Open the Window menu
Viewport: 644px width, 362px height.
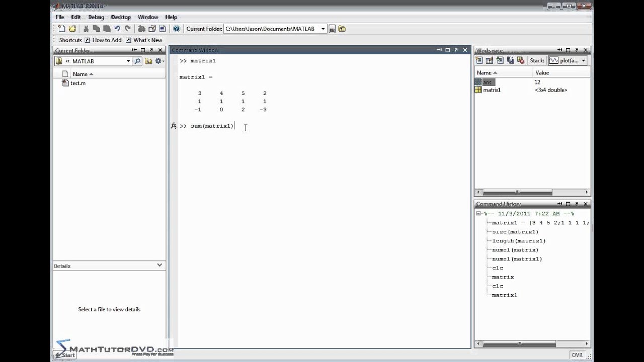click(x=148, y=17)
